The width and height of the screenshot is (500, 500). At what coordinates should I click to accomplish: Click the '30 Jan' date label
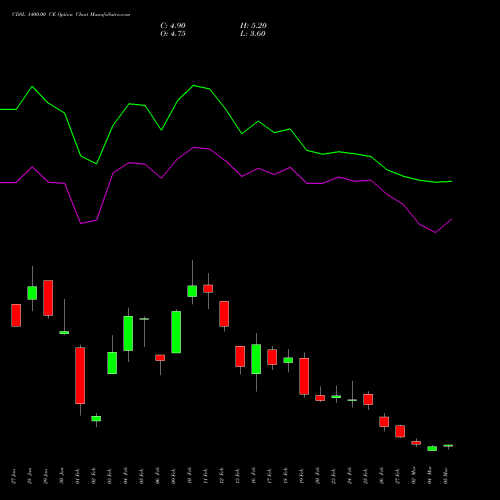pyautogui.click(x=62, y=476)
